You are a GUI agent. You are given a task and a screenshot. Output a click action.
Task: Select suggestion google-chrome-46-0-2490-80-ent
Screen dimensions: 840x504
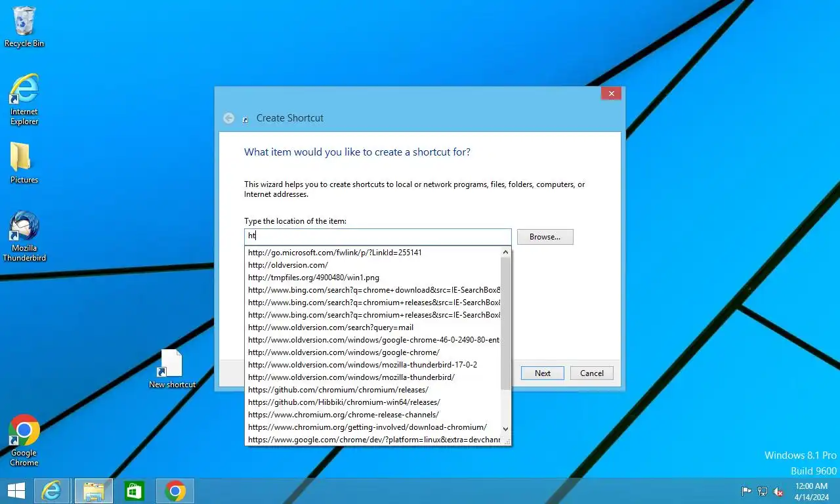point(373,340)
